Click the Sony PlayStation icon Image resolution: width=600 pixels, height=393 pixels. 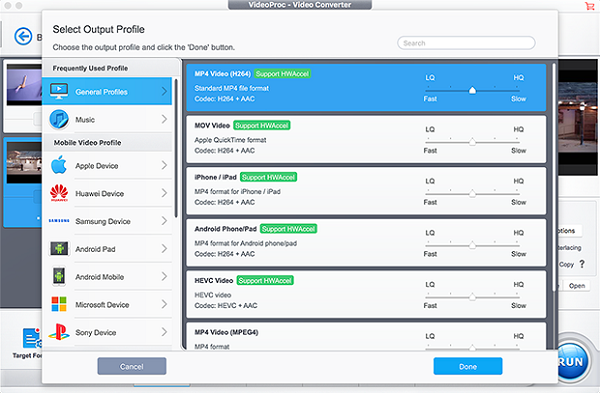tap(59, 332)
